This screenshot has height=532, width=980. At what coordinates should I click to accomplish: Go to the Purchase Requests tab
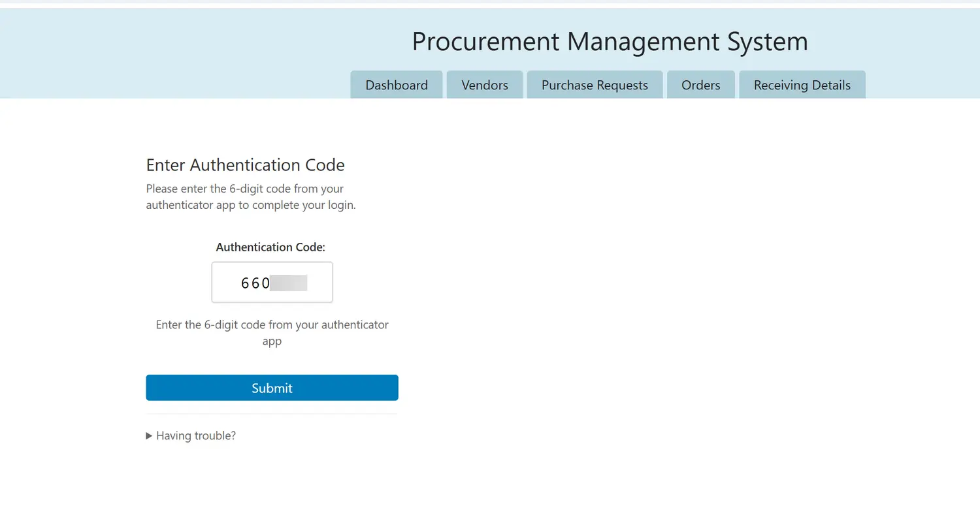pyautogui.click(x=595, y=86)
